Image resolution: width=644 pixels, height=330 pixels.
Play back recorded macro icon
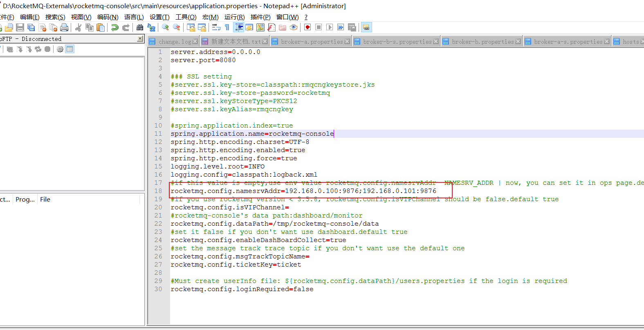[x=330, y=27]
